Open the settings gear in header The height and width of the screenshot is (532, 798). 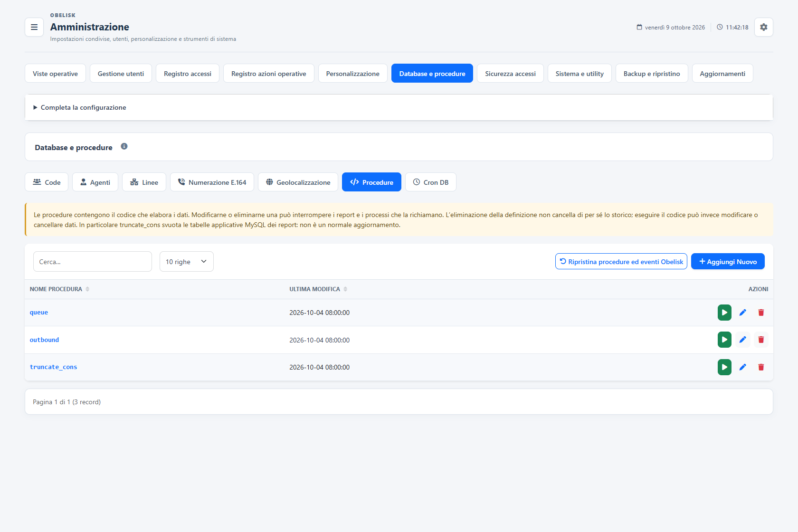point(763,27)
